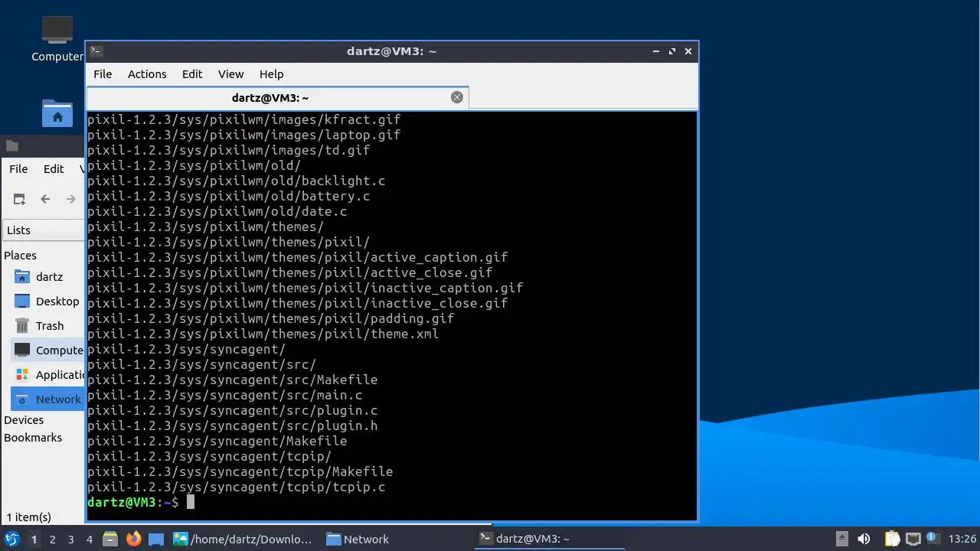980x551 pixels.
Task: Click the line ending images/kfract.gif
Action: 244,119
